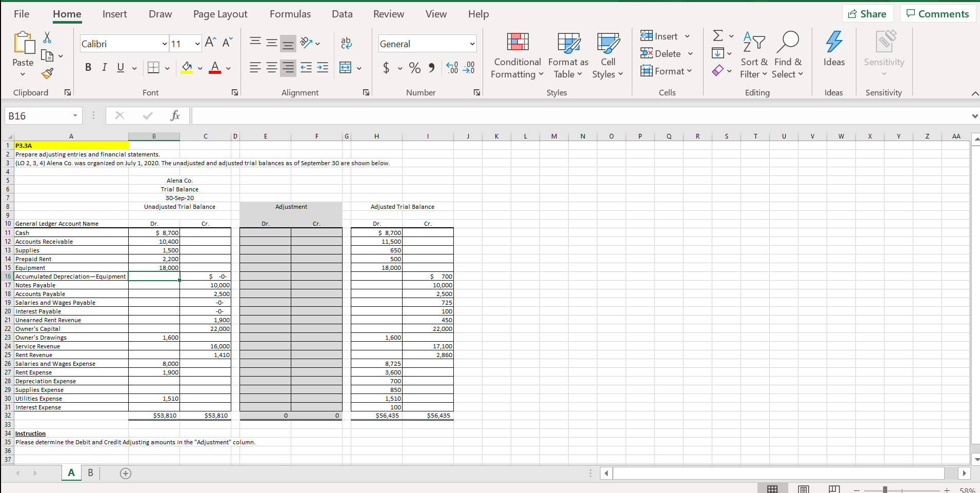
Task: Select sheet tab B
Action: coord(91,473)
